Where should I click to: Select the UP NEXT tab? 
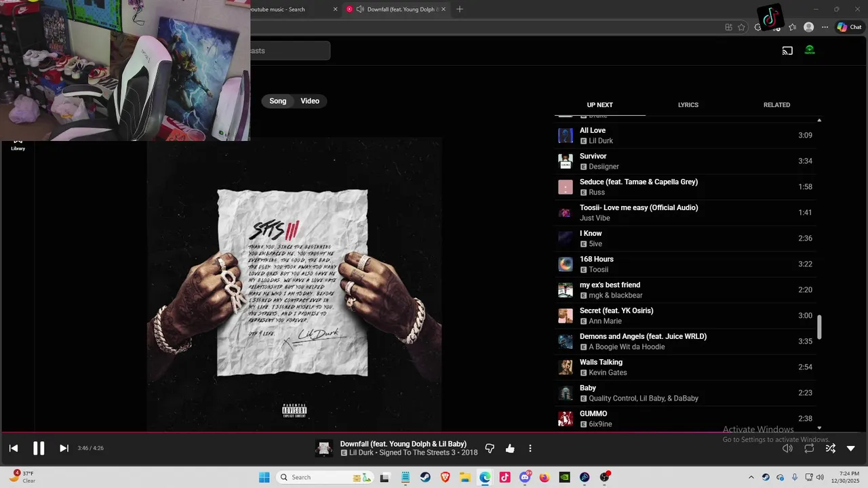pyautogui.click(x=600, y=105)
